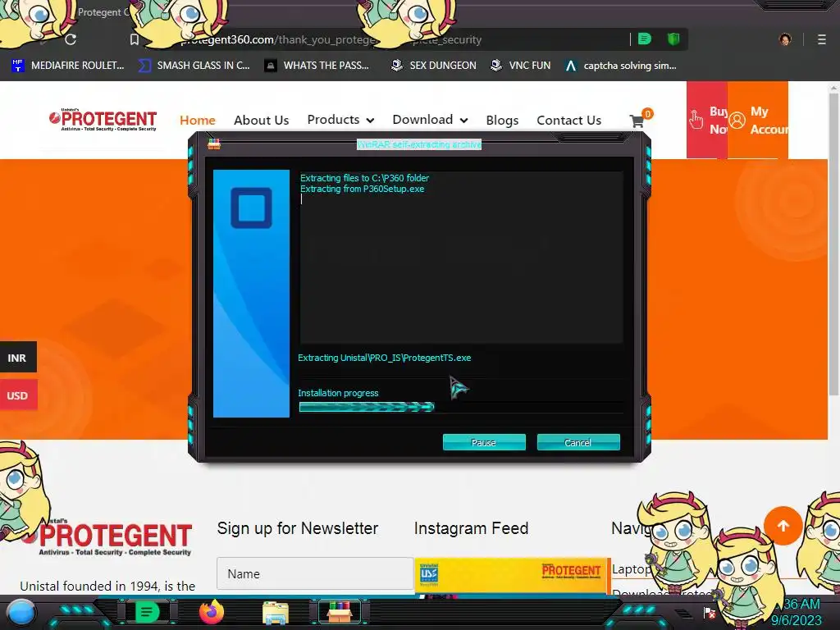The width and height of the screenshot is (840, 630).
Task: Click the scroll-to-top arrow button
Action: 783,526
